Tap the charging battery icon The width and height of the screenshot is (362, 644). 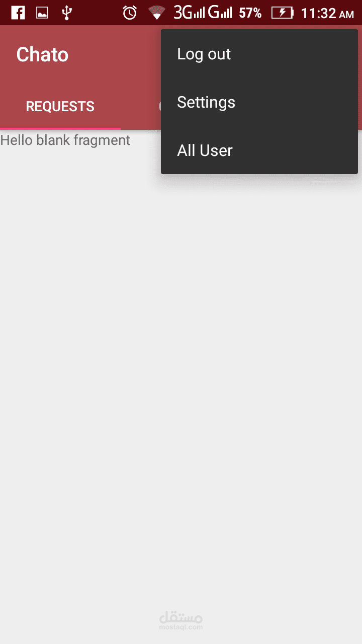(x=283, y=13)
